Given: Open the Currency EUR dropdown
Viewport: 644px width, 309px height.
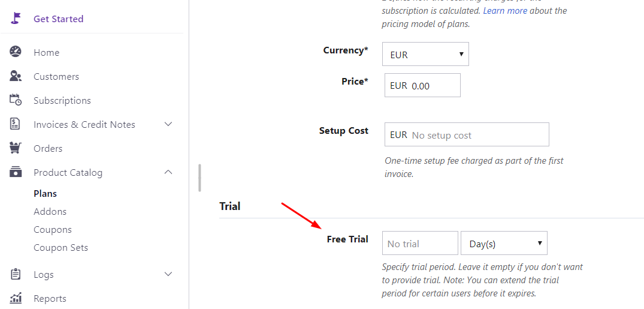Looking at the screenshot, I should pos(425,54).
